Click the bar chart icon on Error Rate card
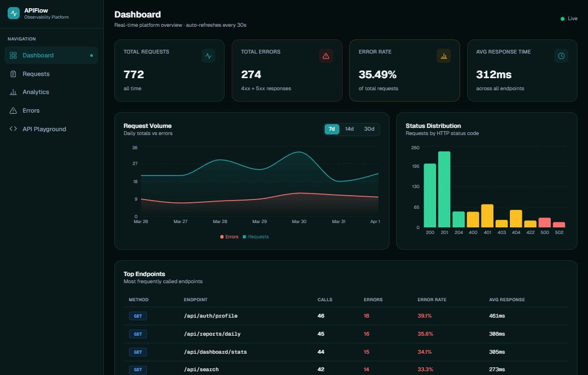This screenshot has width=588, height=375. (444, 56)
